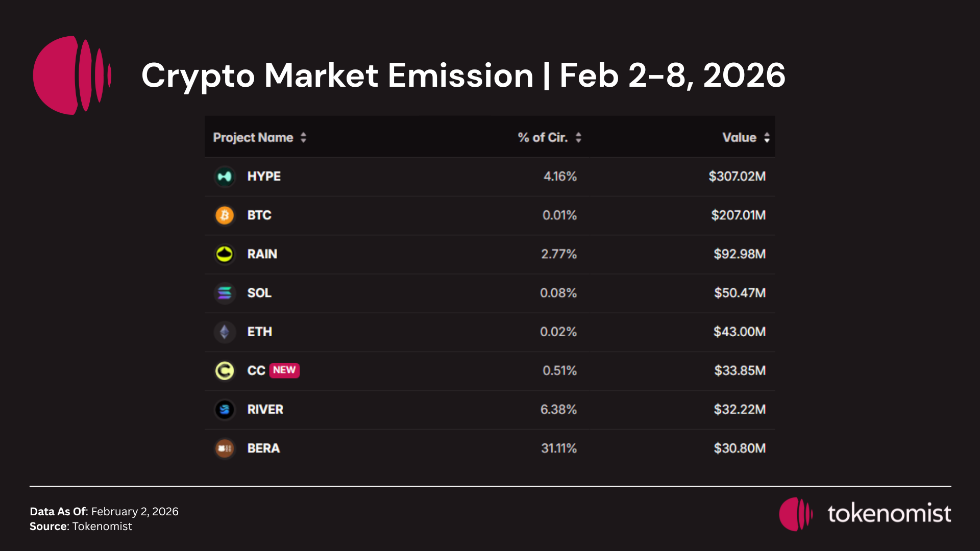The height and width of the screenshot is (551, 980).
Task: Sort table by Project Name arrows
Action: pos(303,137)
